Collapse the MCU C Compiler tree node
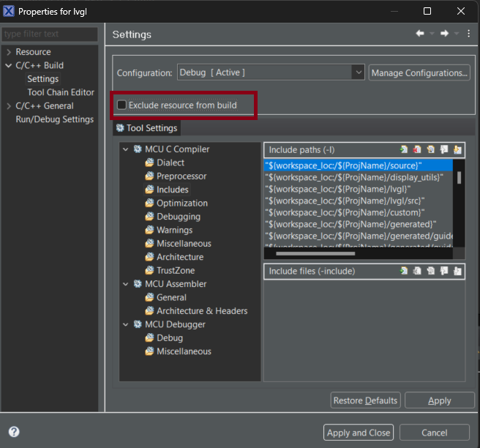480x448 pixels. (x=127, y=149)
